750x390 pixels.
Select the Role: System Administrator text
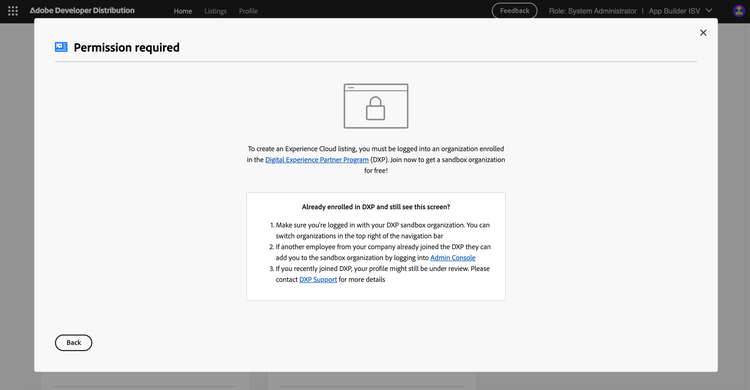(x=593, y=11)
